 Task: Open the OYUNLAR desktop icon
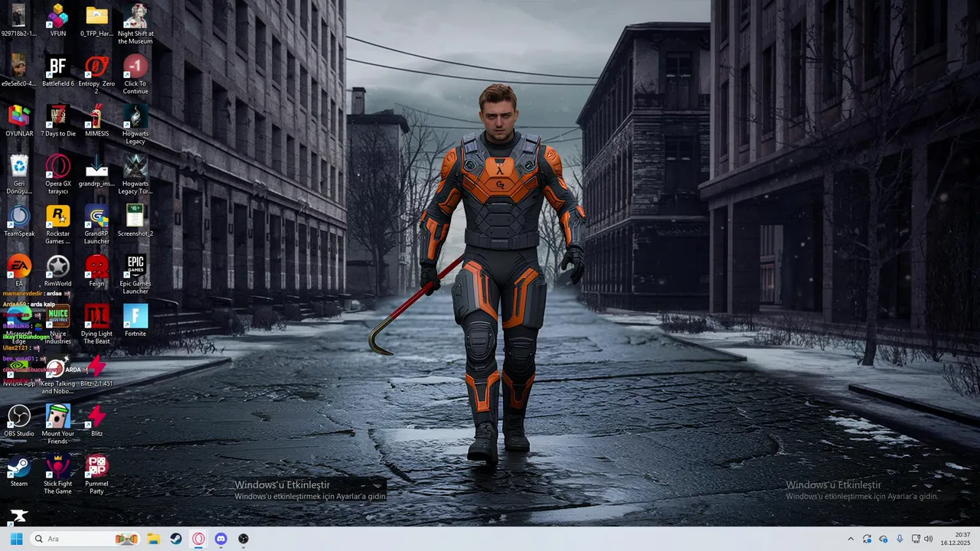pyautogui.click(x=19, y=121)
